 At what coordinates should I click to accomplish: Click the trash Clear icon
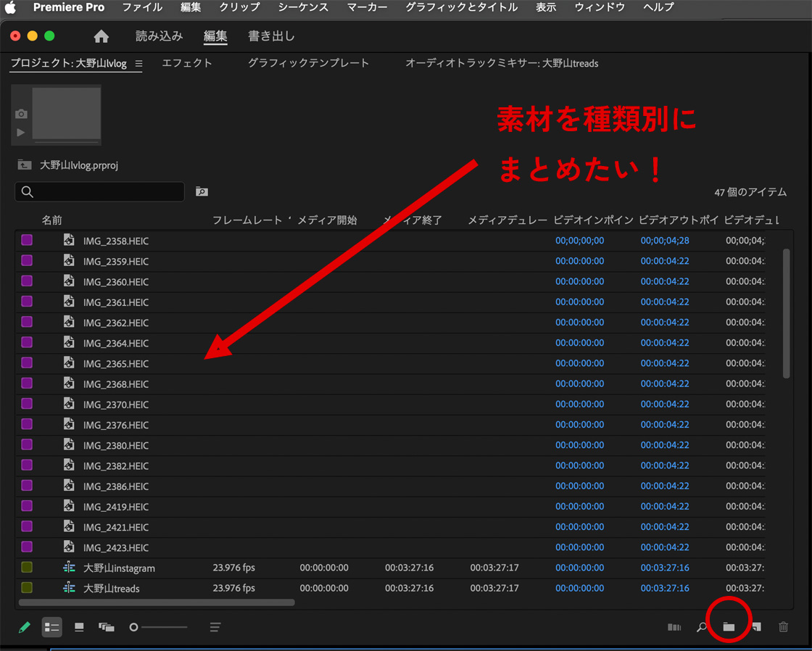point(783,627)
